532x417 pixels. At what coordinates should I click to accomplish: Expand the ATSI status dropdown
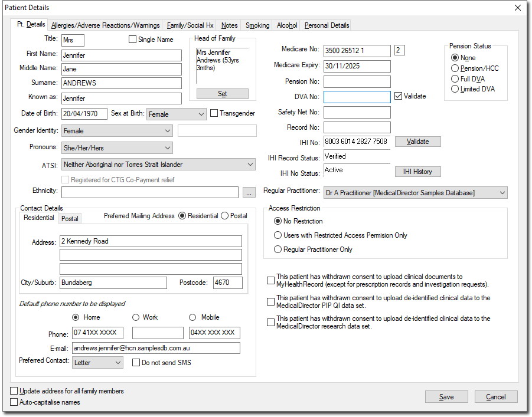point(158,165)
